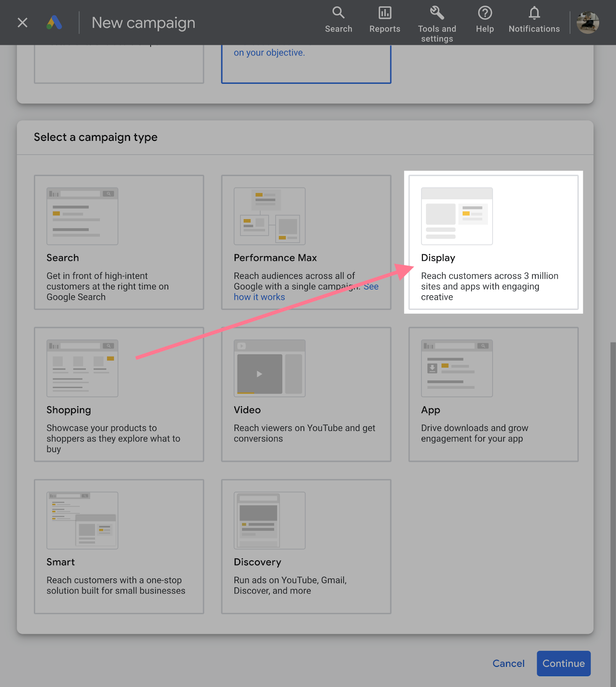Open Reports chart icon
The height and width of the screenshot is (687, 616).
coord(385,20)
